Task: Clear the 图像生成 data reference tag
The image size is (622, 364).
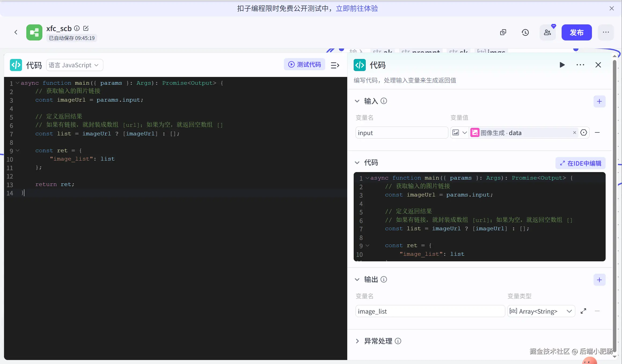Action: tap(575, 133)
